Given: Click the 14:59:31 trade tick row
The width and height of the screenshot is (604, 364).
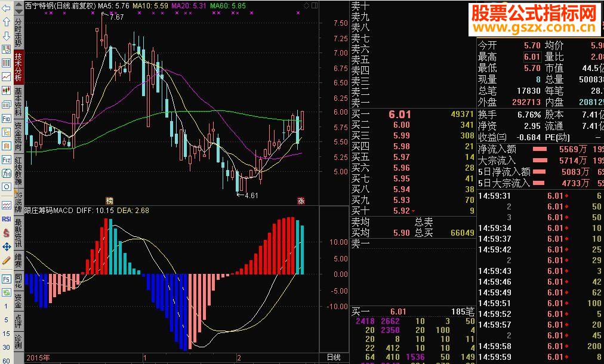Looking at the screenshot, I should [x=541, y=196].
